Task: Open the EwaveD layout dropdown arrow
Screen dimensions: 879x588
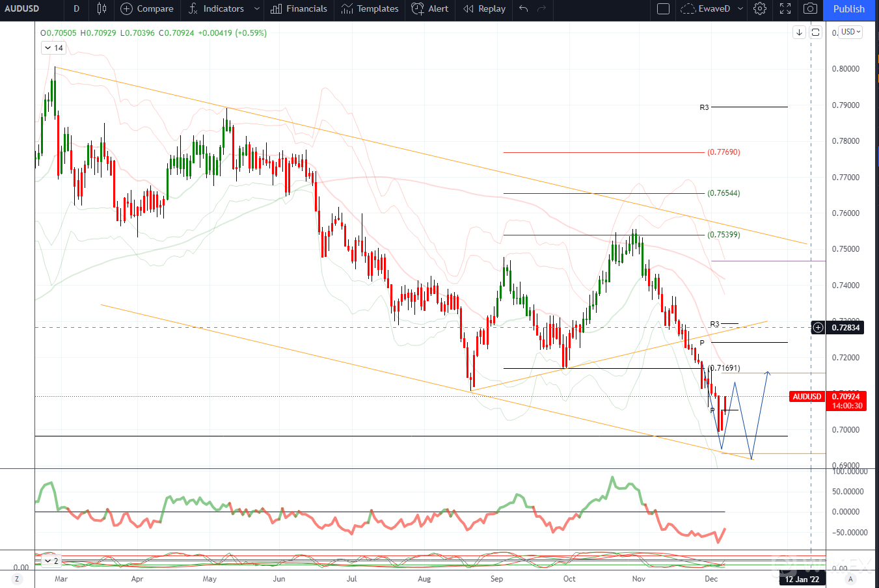Action: pyautogui.click(x=740, y=8)
